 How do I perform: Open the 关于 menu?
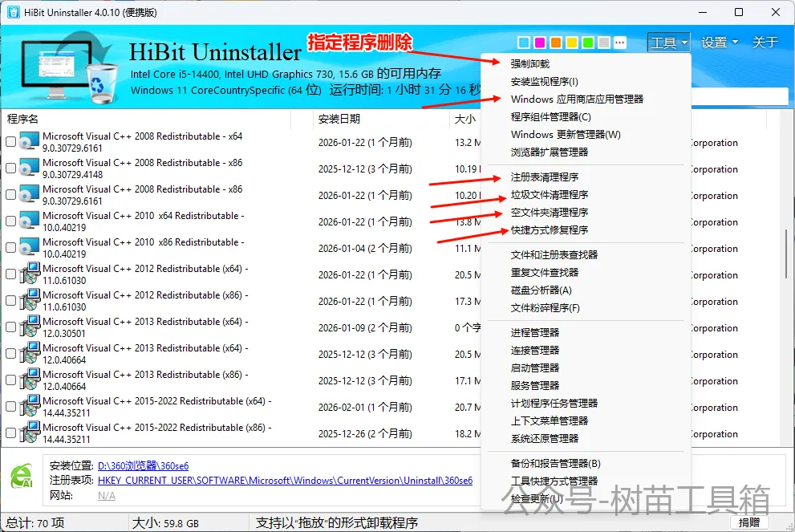click(765, 42)
